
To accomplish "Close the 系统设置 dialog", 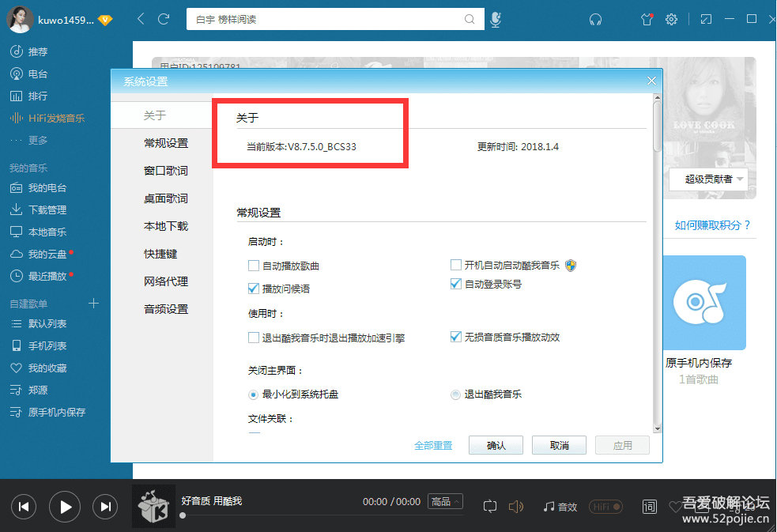I will click(x=651, y=81).
